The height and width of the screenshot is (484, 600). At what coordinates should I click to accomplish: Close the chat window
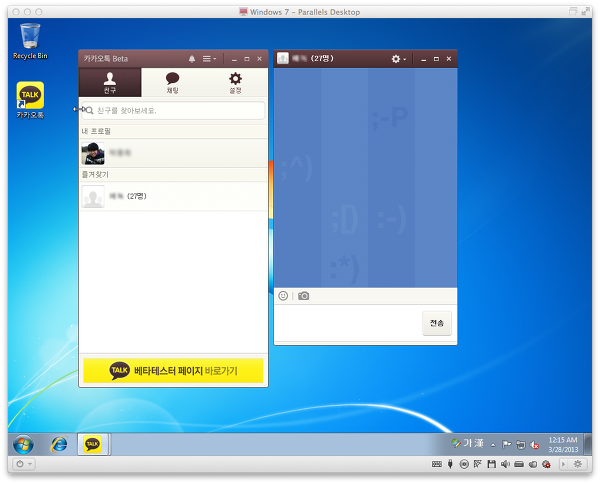click(449, 59)
